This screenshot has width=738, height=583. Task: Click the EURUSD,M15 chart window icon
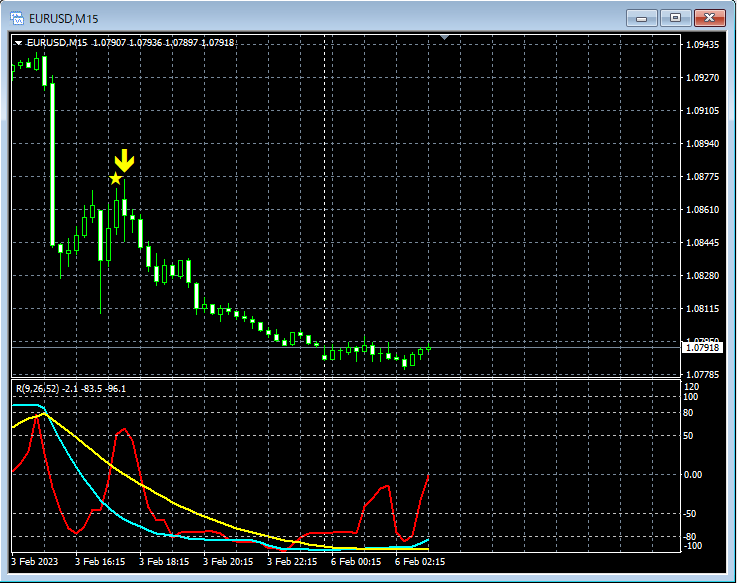[17, 18]
